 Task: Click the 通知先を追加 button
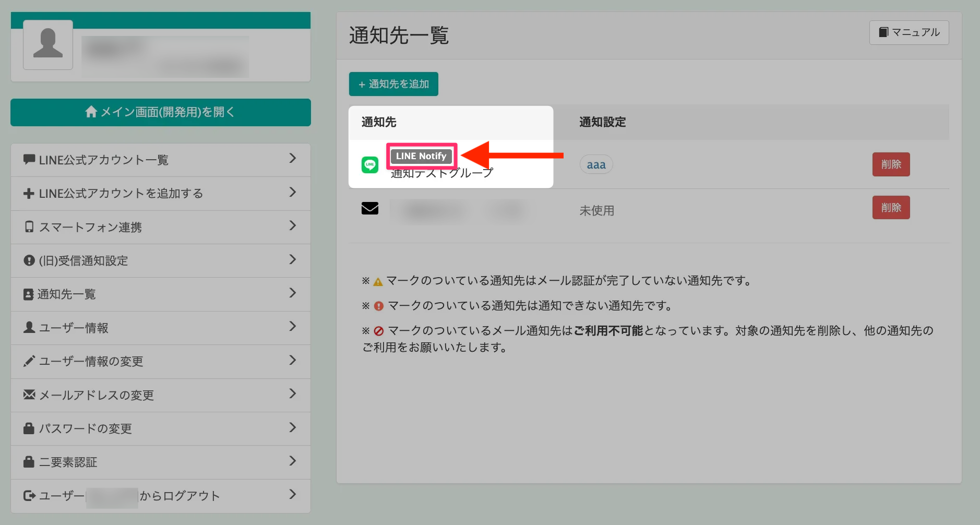[x=393, y=83]
